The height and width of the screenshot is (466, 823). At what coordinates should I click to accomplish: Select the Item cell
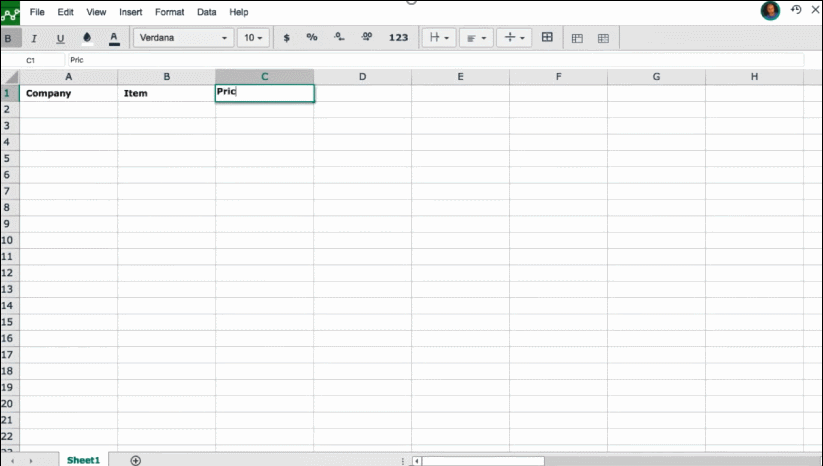point(166,93)
